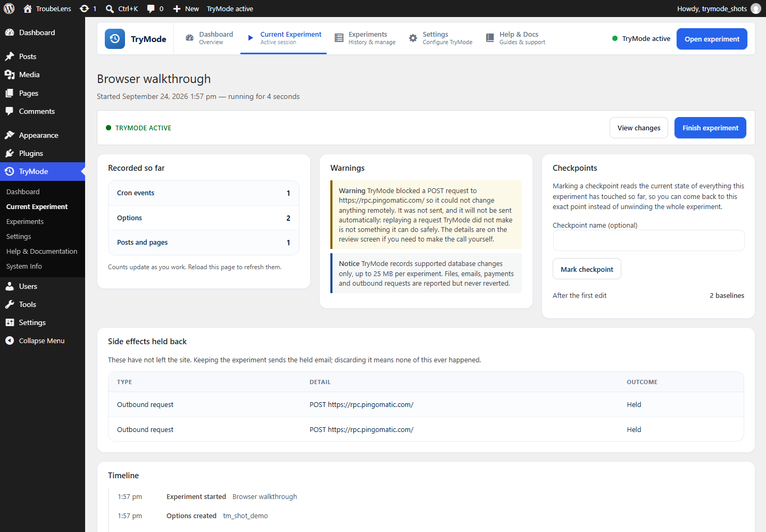Click the Open experiment button
The height and width of the screenshot is (532, 766).
(x=712, y=39)
